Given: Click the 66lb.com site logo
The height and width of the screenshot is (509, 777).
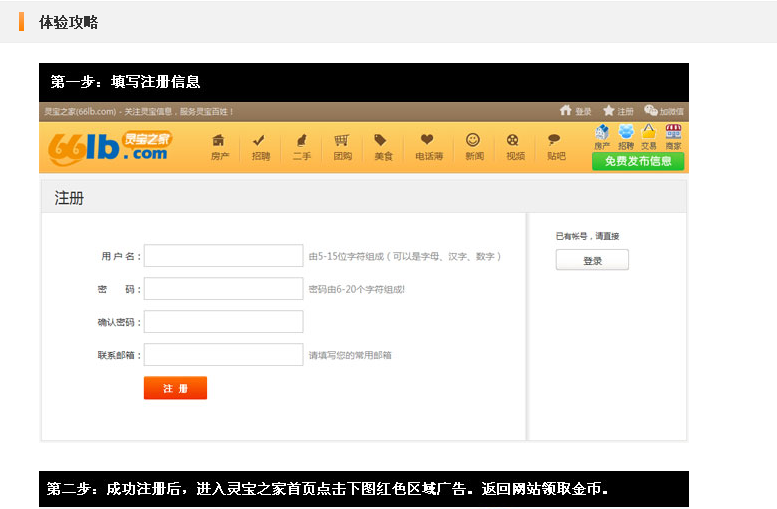Looking at the screenshot, I should [x=110, y=147].
